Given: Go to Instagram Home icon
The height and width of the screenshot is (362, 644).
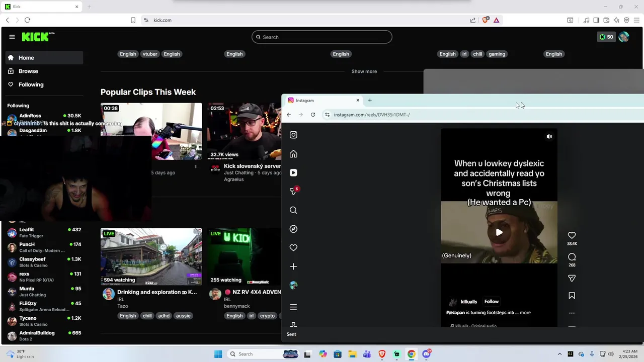Looking at the screenshot, I should 293,154.
